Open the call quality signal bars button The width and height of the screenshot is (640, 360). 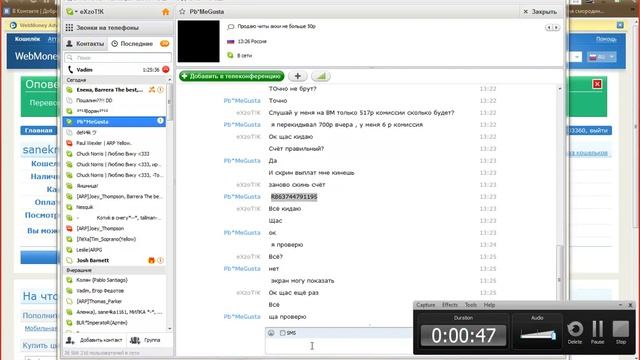click(x=321, y=76)
